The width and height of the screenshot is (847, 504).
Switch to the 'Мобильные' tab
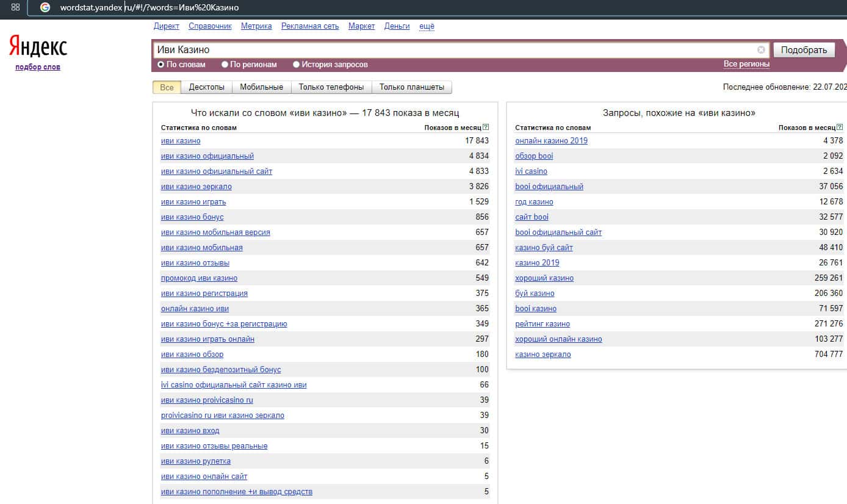tap(261, 87)
